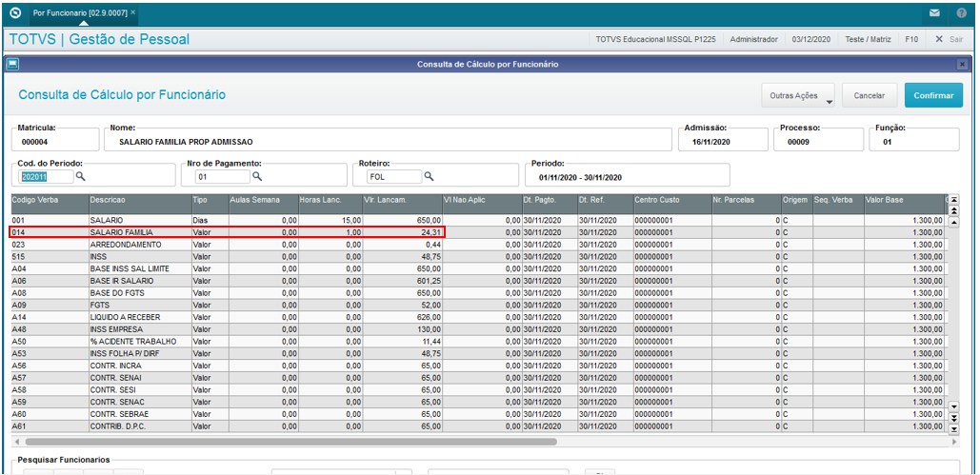Screen dimensions: 980x475
Task: Open the help question mark icon
Action: 961,12
